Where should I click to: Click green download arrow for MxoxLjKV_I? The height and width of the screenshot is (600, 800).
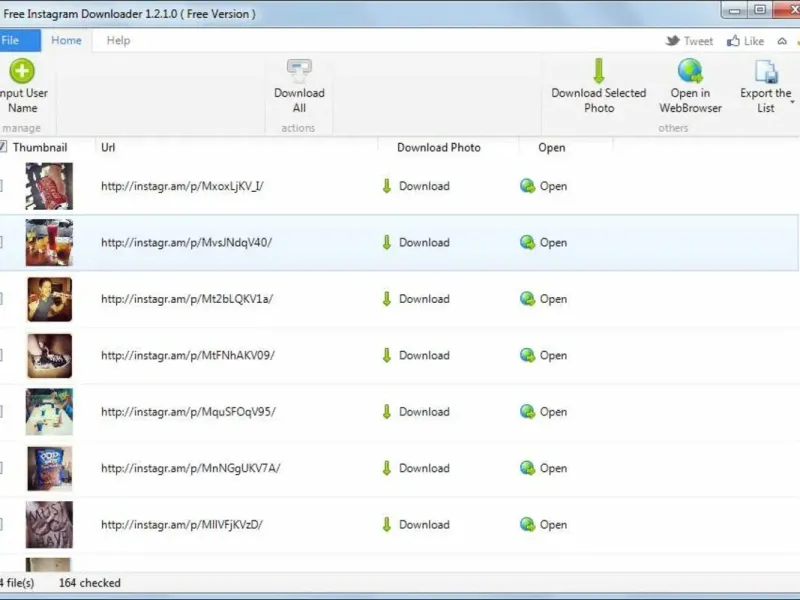[387, 186]
